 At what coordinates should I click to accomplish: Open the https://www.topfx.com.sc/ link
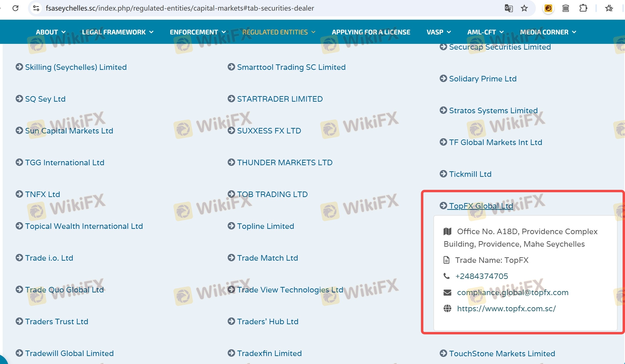[506, 308]
